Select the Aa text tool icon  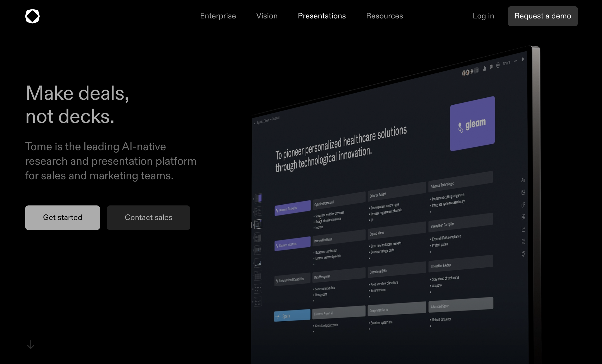523,180
